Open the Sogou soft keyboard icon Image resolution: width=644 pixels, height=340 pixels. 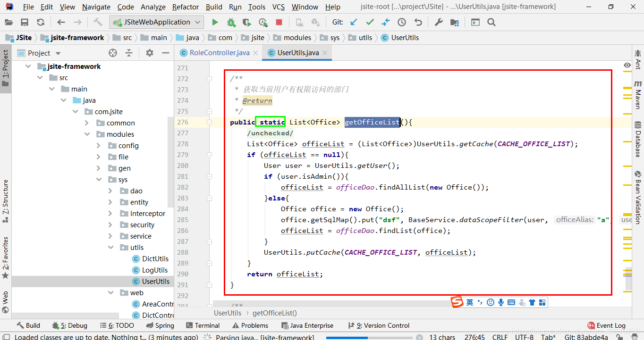point(511,302)
